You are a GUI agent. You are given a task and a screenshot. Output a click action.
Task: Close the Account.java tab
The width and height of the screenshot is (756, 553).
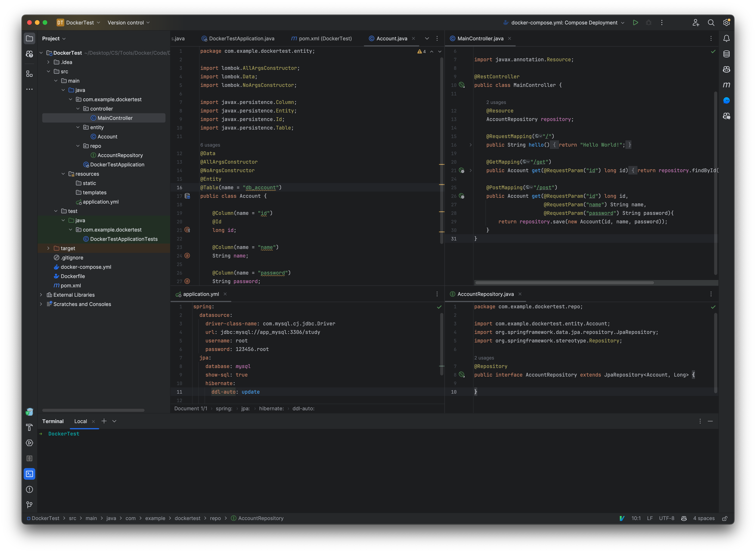[x=413, y=39]
